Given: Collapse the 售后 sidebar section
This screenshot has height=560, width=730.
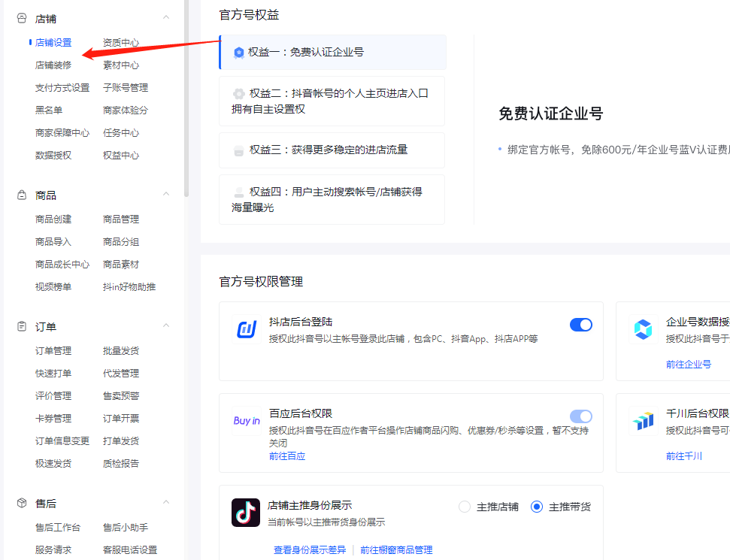Looking at the screenshot, I should (x=166, y=502).
